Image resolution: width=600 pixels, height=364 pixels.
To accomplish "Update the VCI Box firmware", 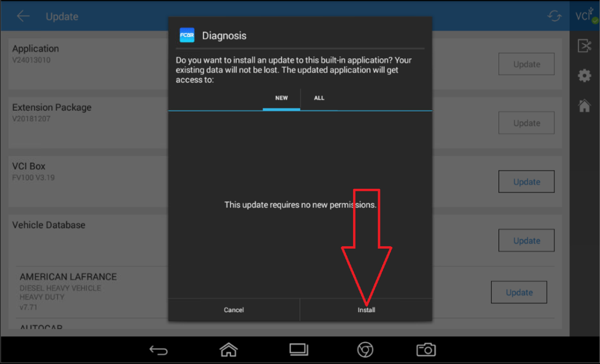I will (x=526, y=182).
